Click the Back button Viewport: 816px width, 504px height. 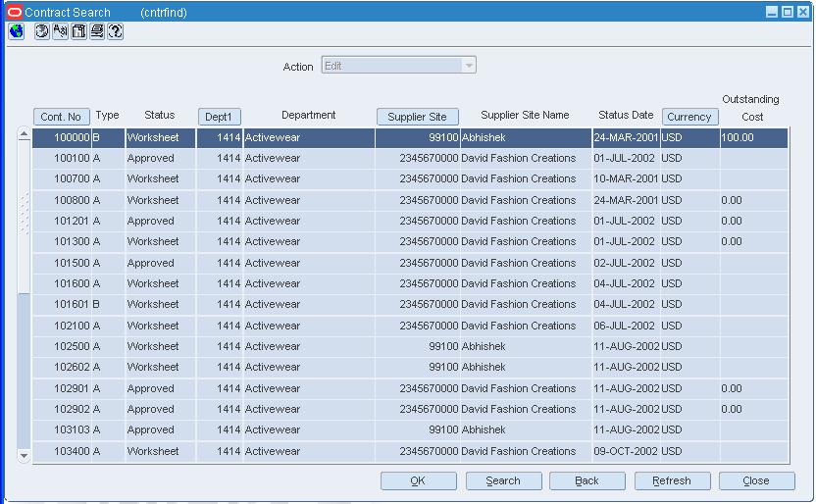coord(587,480)
